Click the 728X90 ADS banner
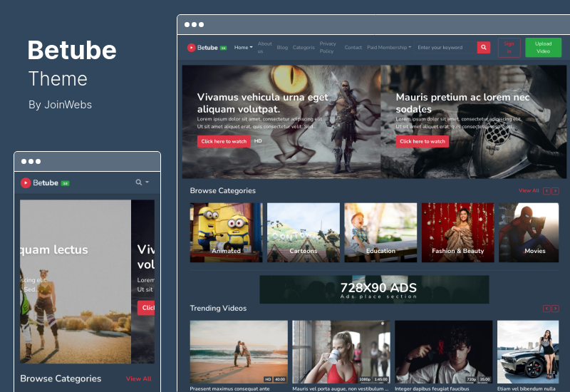Screen dimensions: 570x392 tap(375, 289)
